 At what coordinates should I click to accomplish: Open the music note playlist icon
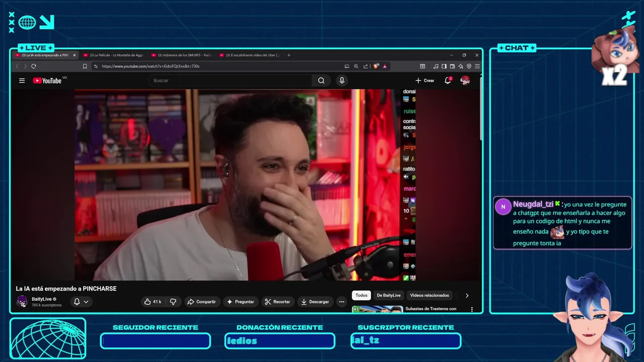point(436,66)
